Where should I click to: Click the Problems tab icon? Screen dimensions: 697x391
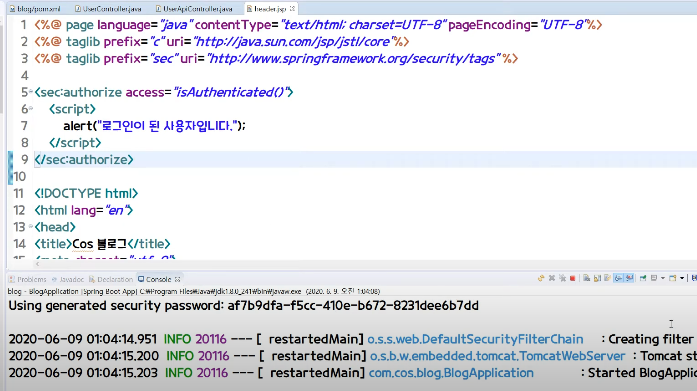click(12, 279)
